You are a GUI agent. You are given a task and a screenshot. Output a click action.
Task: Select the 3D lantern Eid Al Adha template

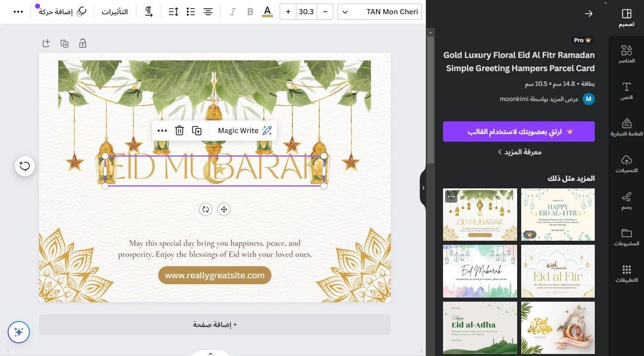tap(558, 328)
